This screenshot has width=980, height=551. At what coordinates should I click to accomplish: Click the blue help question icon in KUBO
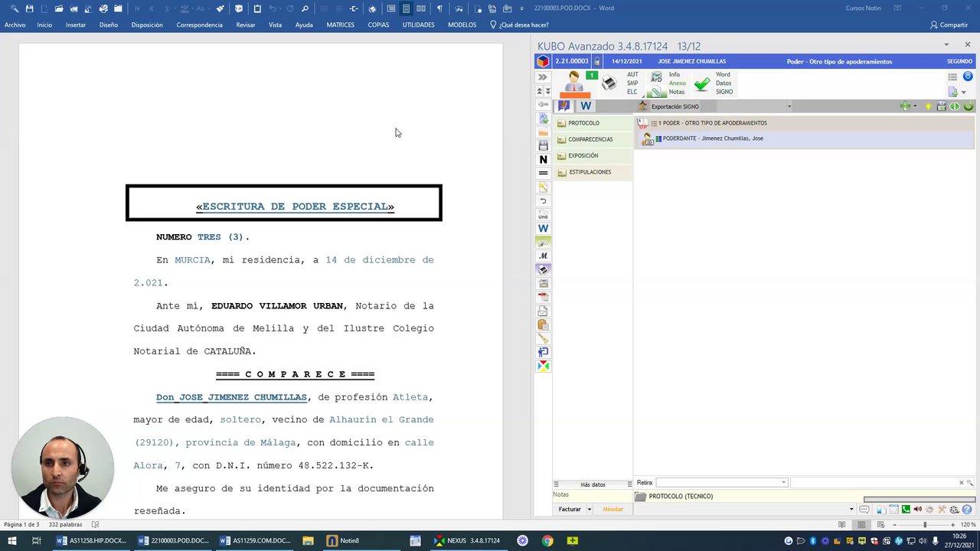(x=967, y=510)
